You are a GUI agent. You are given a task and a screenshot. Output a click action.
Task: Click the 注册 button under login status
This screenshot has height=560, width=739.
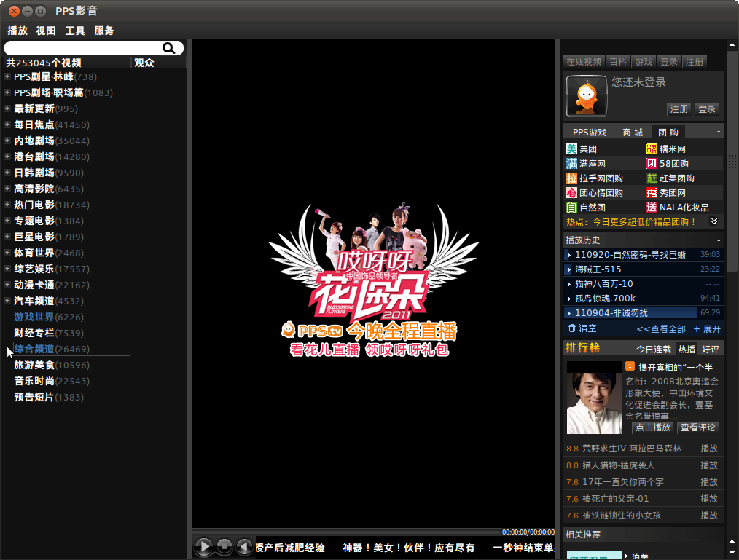point(679,109)
